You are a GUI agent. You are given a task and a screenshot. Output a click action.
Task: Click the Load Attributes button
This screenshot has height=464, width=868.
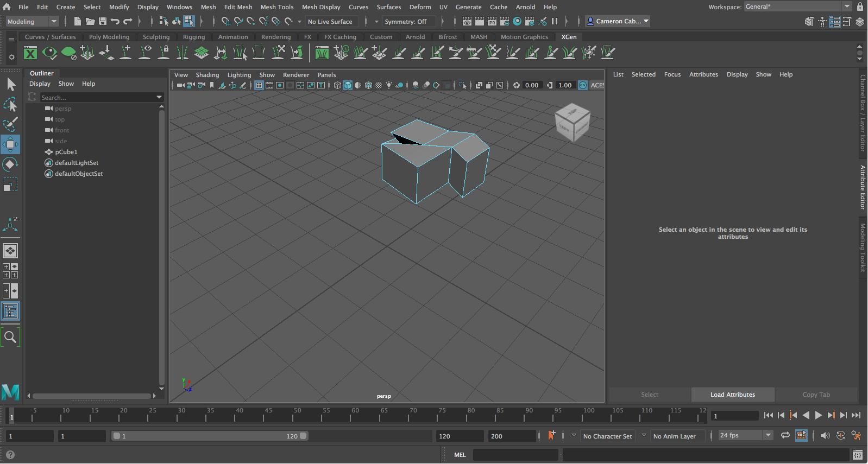(x=733, y=395)
